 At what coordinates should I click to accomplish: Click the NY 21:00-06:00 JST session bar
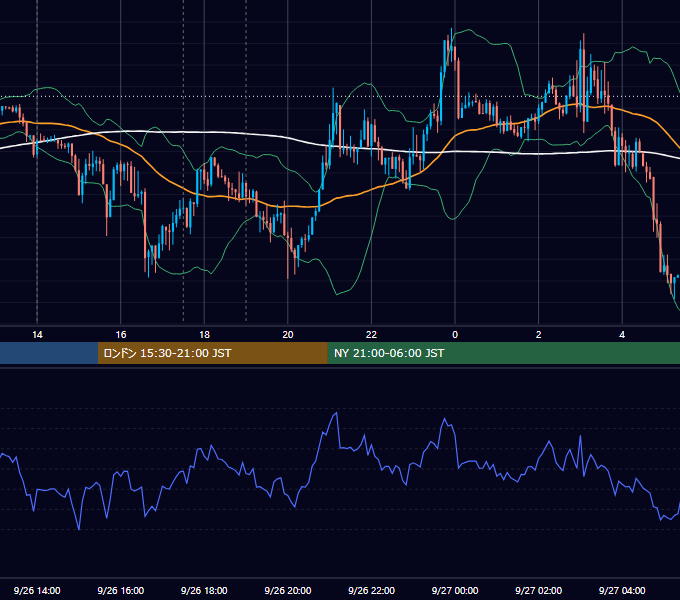click(x=503, y=353)
